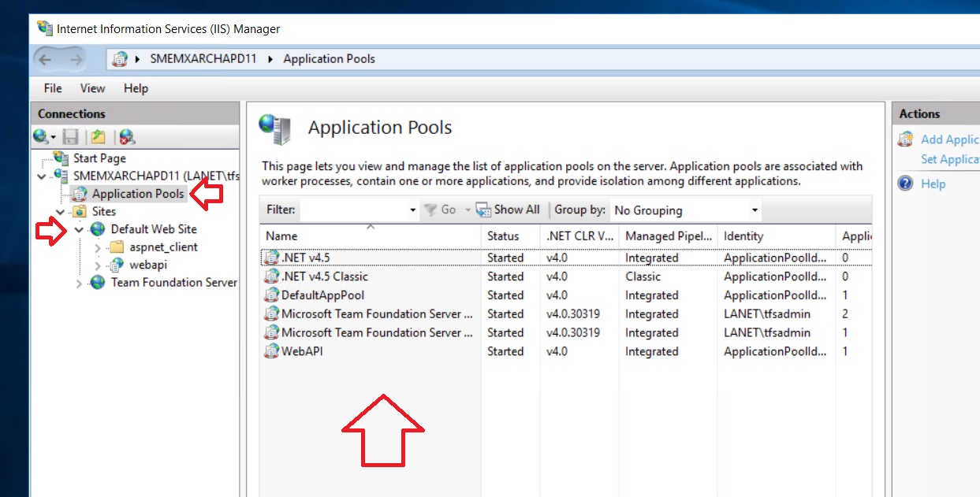The width and height of the screenshot is (980, 497).
Task: Collapse the Default Web Site node
Action: tap(79, 230)
